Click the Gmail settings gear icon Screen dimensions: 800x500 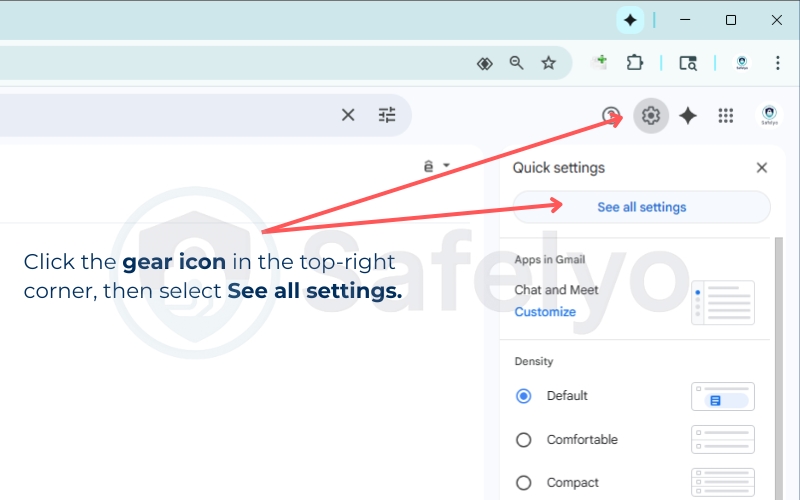[651, 116]
